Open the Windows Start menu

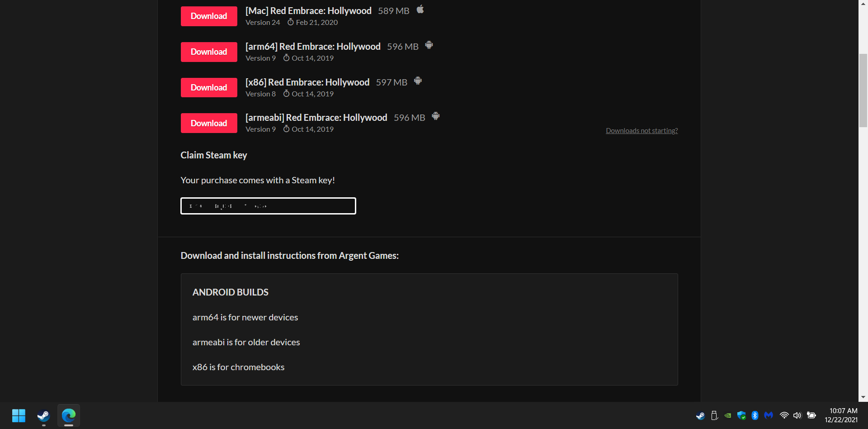pyautogui.click(x=19, y=415)
